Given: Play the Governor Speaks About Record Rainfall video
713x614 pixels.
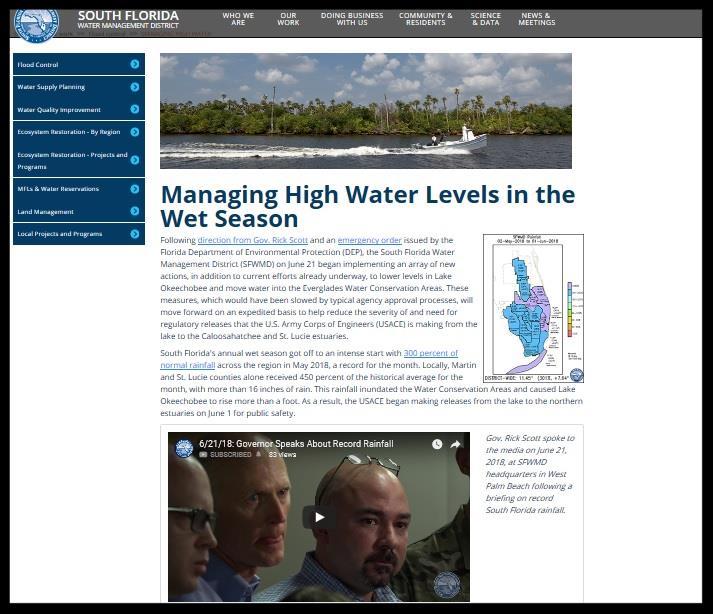Looking at the screenshot, I should (x=319, y=517).
